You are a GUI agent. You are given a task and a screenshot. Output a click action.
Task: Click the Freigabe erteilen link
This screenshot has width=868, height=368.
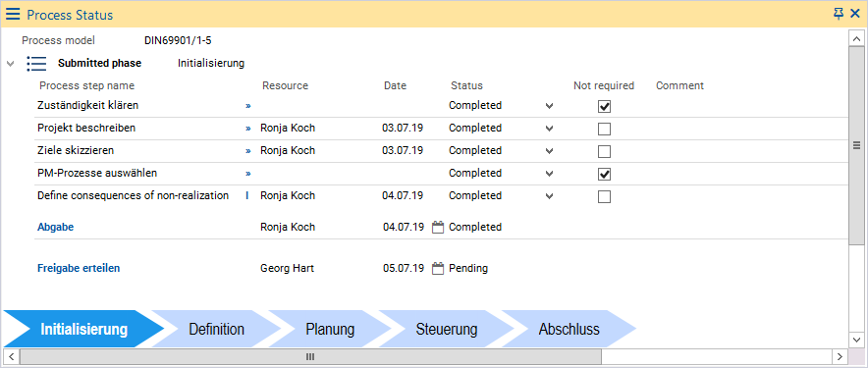pyautogui.click(x=79, y=268)
